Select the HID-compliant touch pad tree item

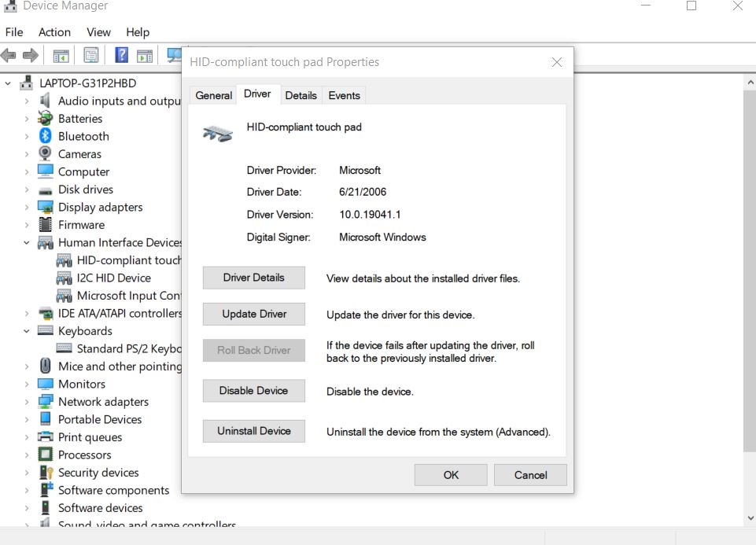(119, 260)
